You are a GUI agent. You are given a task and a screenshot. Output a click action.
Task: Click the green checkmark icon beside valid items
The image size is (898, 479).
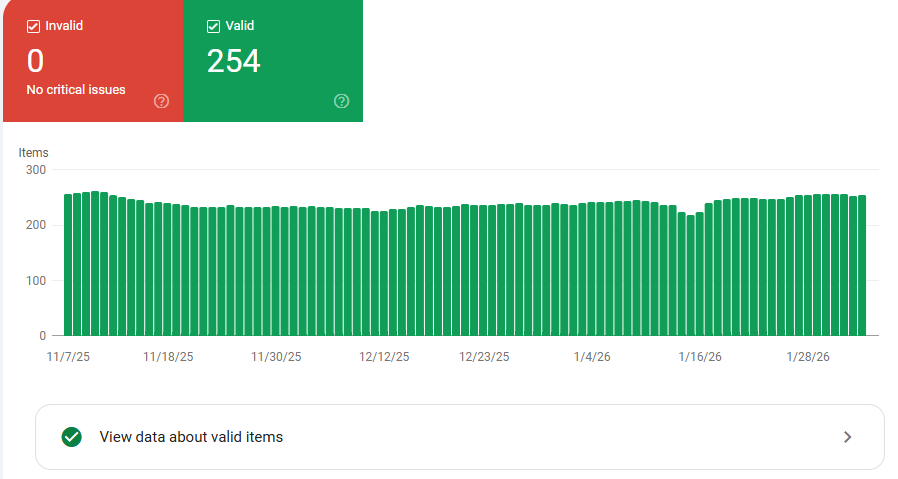(x=71, y=437)
